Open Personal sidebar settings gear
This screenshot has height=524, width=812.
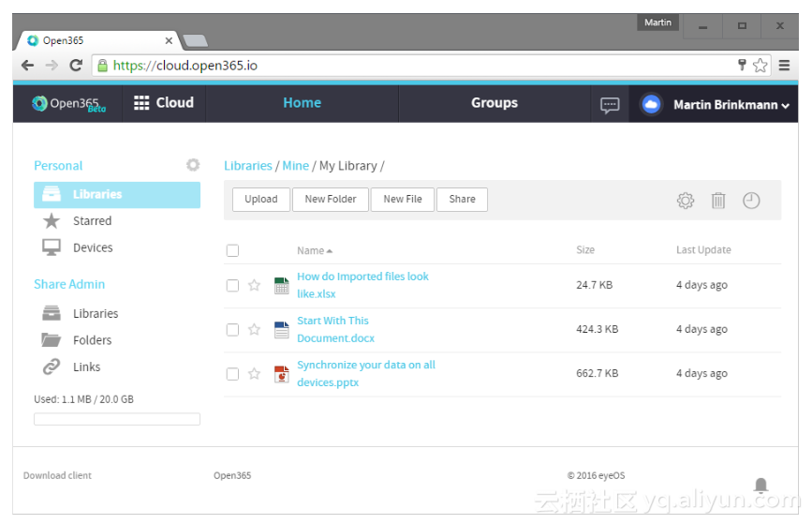tap(193, 165)
